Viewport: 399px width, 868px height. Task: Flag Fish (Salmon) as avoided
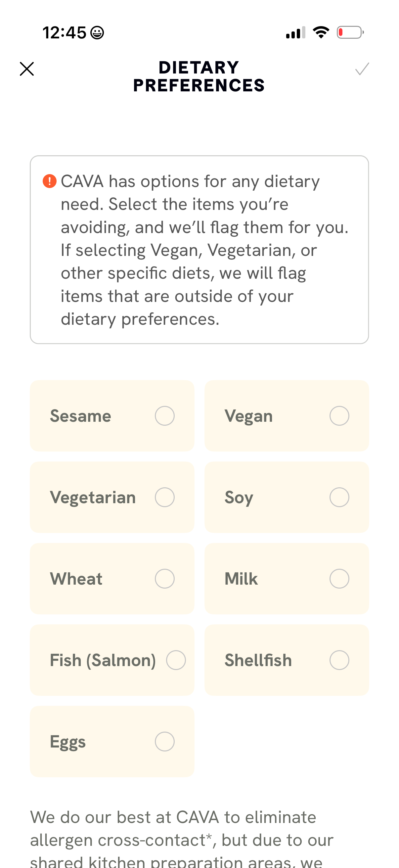pyautogui.click(x=176, y=660)
